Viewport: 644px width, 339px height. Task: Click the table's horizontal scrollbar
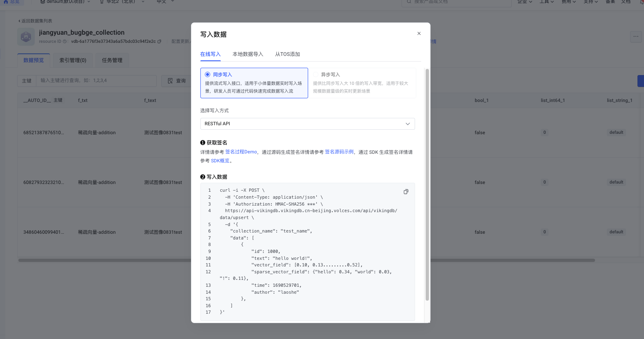(306, 260)
